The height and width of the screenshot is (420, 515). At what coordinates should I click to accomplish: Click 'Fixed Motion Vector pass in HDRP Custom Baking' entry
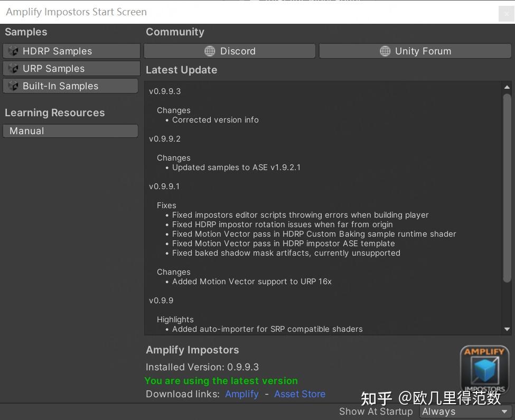314,234
